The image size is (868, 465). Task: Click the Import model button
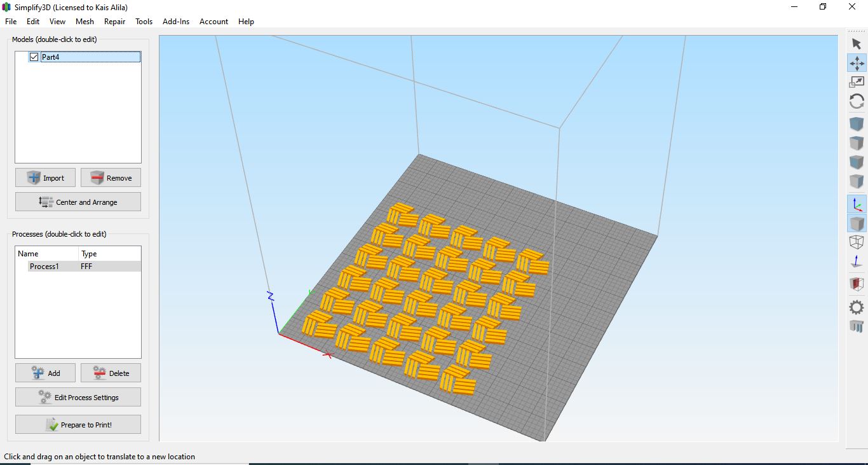tap(46, 177)
